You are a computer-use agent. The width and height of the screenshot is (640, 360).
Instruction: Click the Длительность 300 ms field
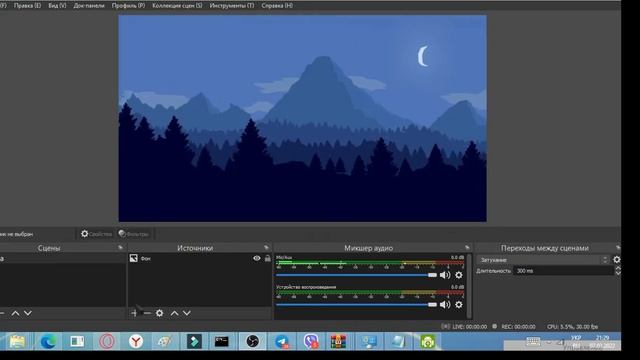coord(563,271)
